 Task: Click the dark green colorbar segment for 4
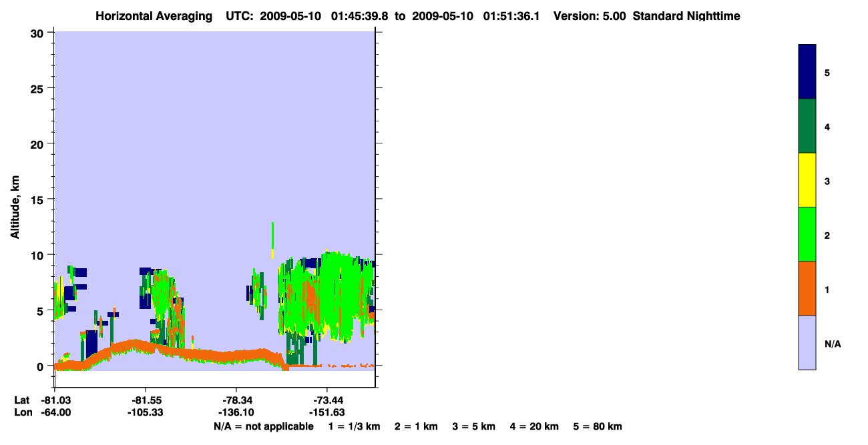[807, 126]
